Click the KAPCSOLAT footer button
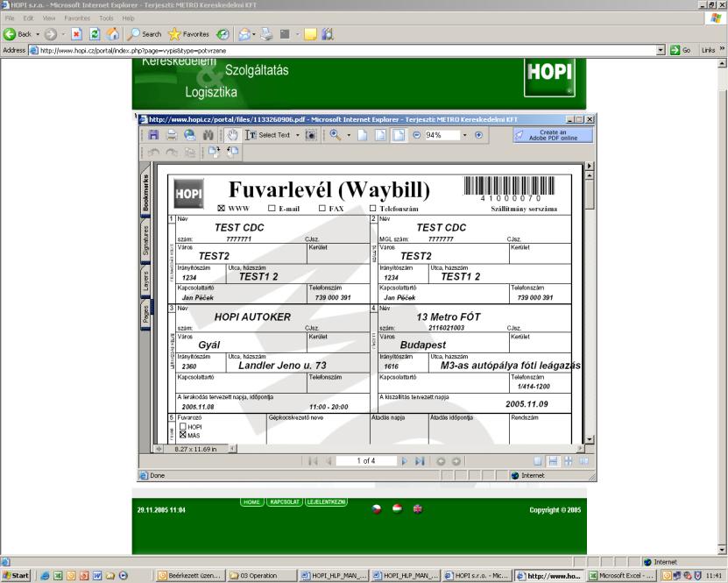The width and height of the screenshot is (728, 583). (x=285, y=501)
